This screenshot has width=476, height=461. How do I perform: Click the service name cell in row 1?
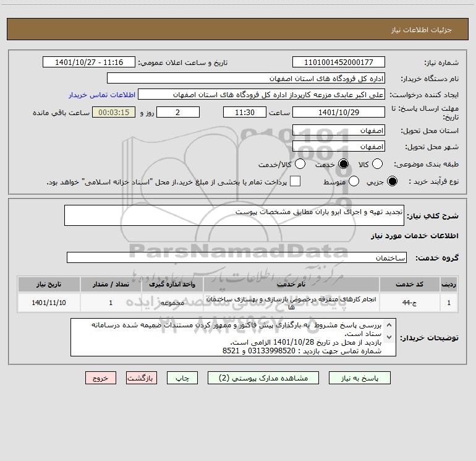291,303
